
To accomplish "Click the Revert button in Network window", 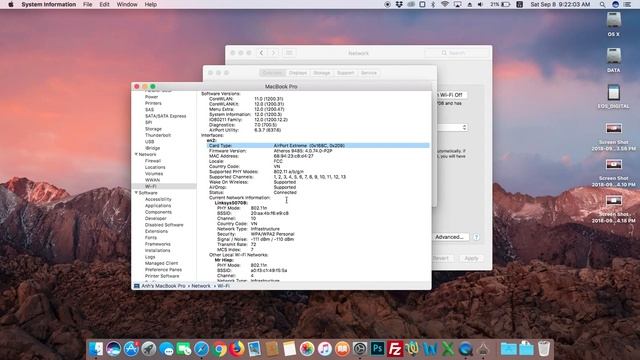I will click(x=442, y=258).
